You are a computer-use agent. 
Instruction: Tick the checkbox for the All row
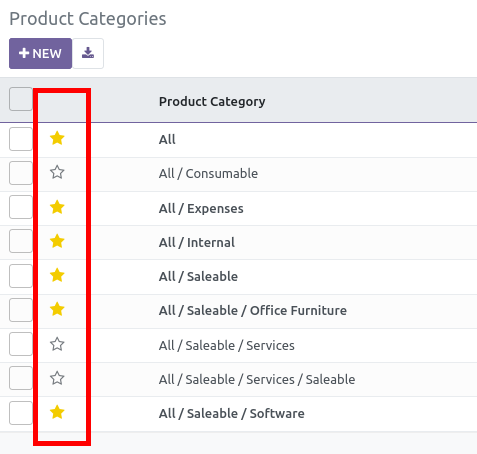[x=21, y=139]
